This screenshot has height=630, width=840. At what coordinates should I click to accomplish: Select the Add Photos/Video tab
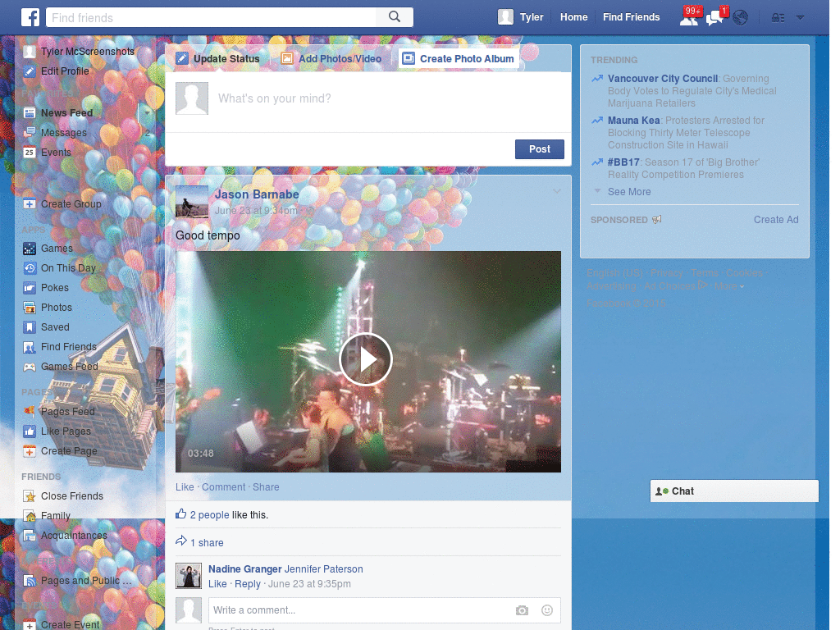point(331,58)
